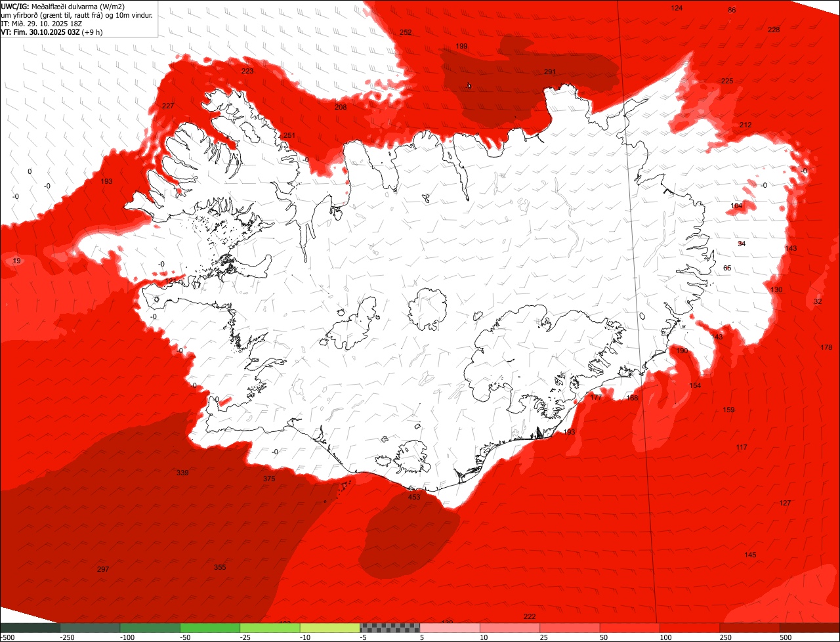Click the flux value 228 at top right

774,30
